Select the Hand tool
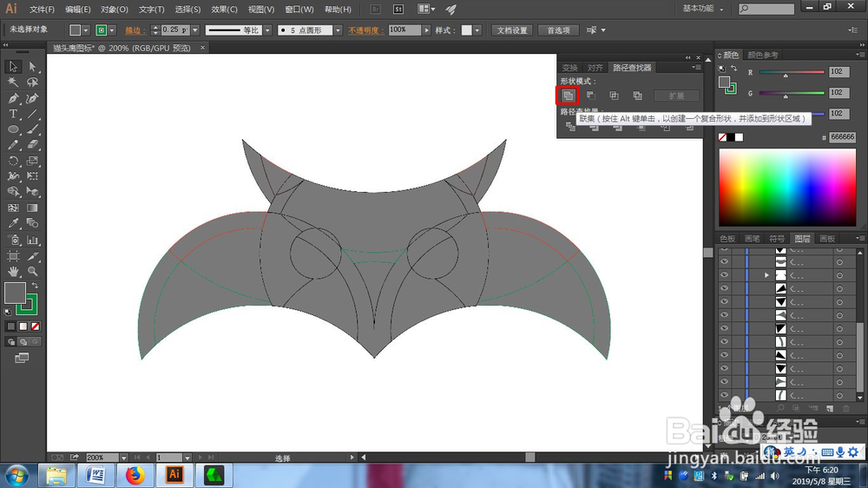Viewport: 868px width, 488px height. point(14,271)
